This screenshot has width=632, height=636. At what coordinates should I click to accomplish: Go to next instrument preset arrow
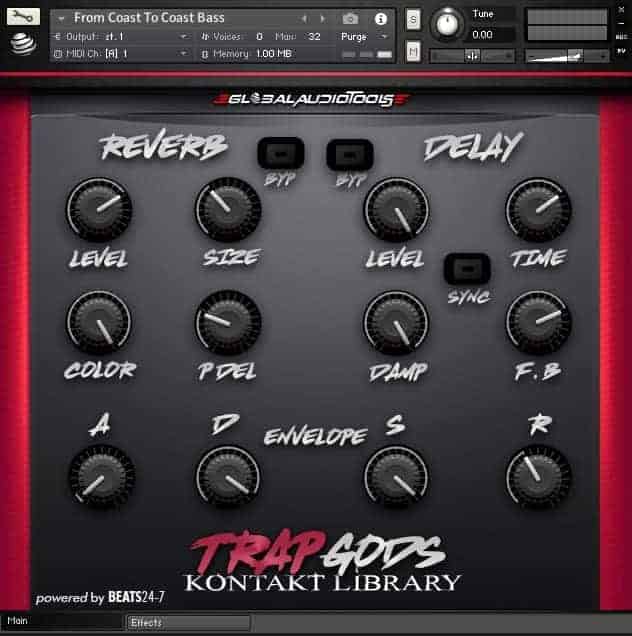(322, 19)
